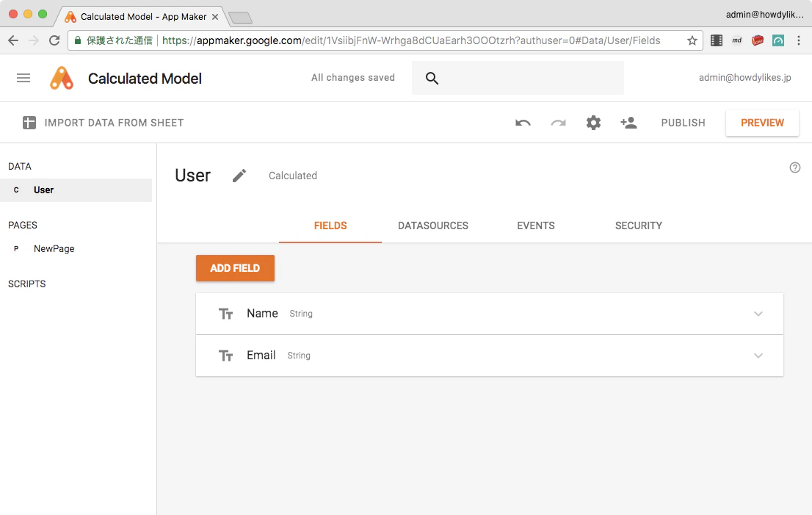This screenshot has width=812, height=515.
Task: Open the hamburger navigation menu
Action: coord(23,78)
